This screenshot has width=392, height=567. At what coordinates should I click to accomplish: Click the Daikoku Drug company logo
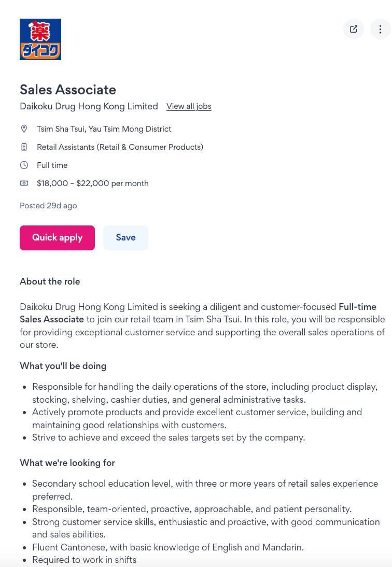tap(40, 39)
